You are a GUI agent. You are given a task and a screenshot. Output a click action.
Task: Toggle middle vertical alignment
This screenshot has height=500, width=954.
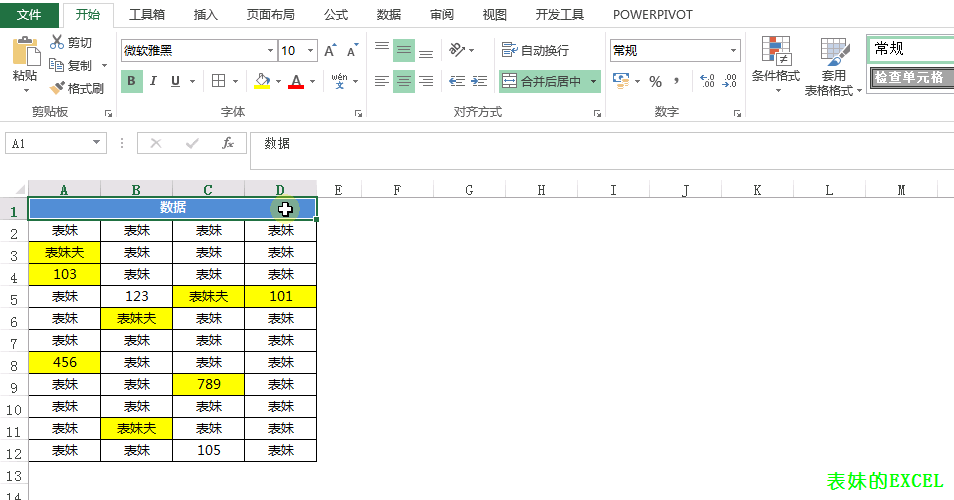403,50
